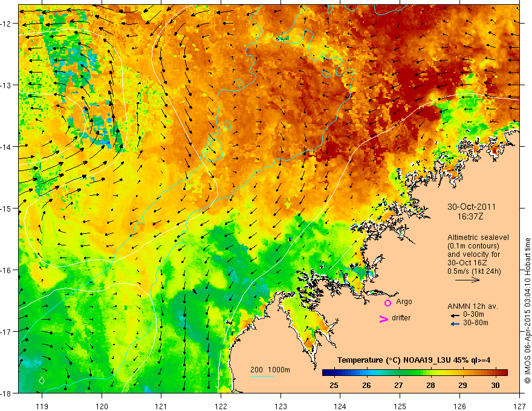Click the small white diamond marker near 119
The width and height of the screenshot is (532, 411).
click(x=42, y=380)
